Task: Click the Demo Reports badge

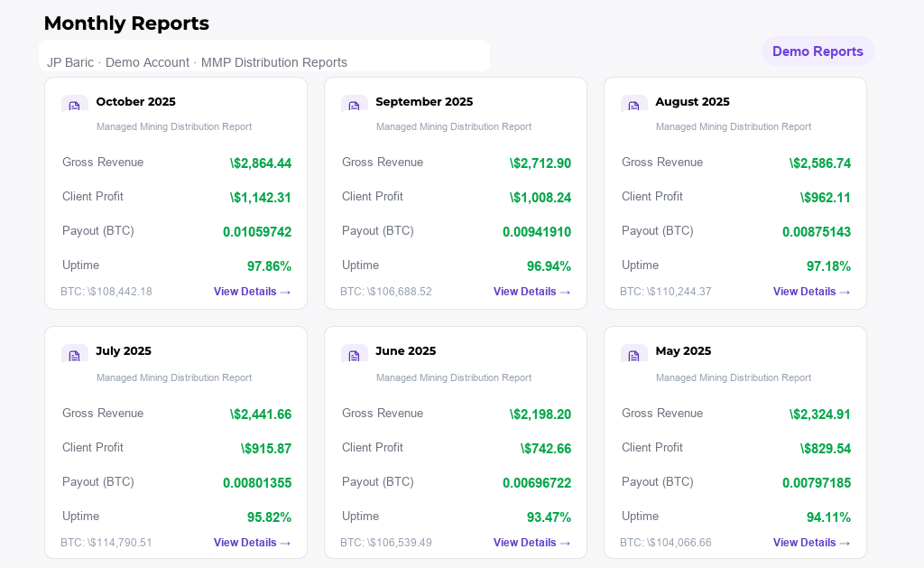Action: pyautogui.click(x=818, y=51)
